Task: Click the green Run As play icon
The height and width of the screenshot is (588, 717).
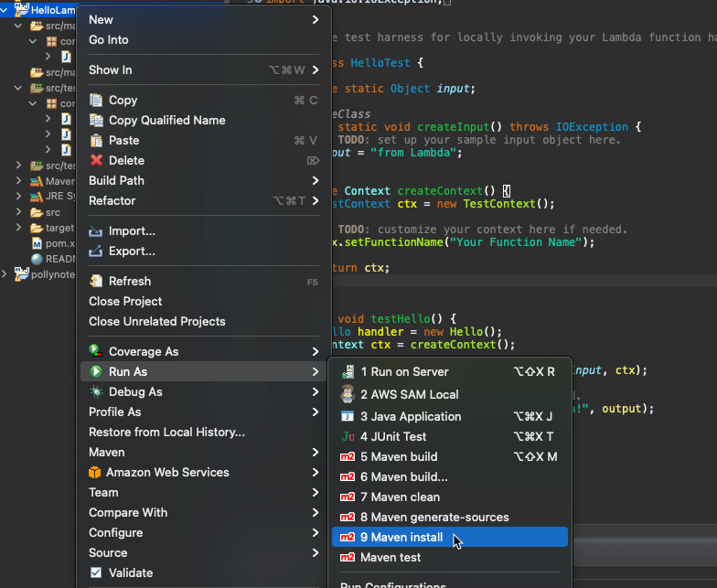Action: click(96, 371)
